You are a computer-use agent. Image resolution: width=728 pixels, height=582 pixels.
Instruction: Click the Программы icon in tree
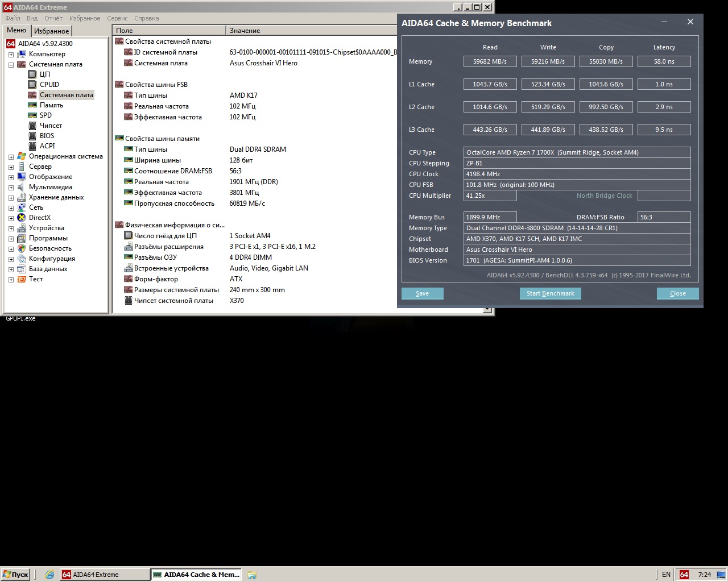click(x=22, y=238)
